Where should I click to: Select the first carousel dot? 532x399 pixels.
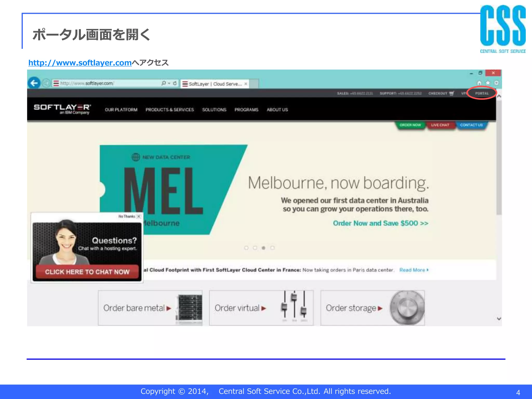pos(246,248)
